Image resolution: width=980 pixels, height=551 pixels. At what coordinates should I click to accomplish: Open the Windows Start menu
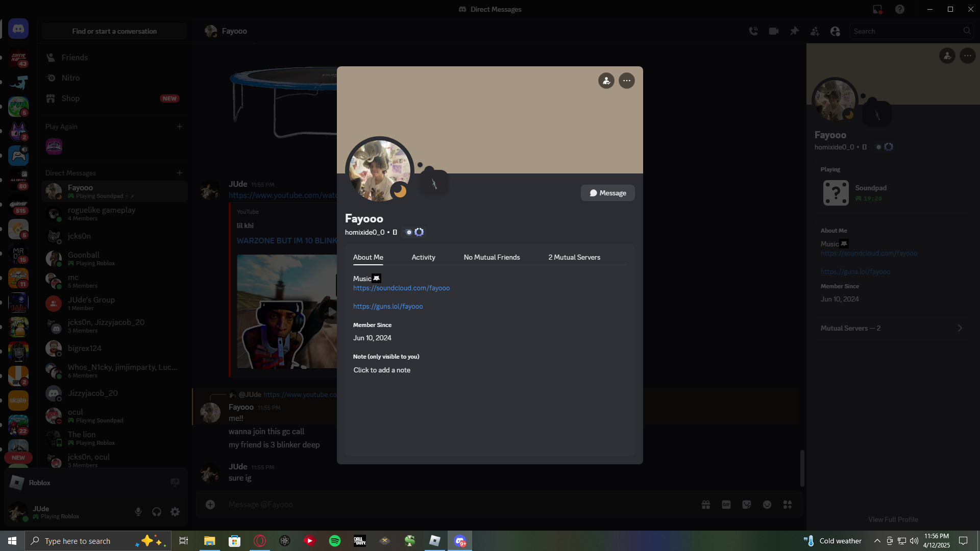12,541
